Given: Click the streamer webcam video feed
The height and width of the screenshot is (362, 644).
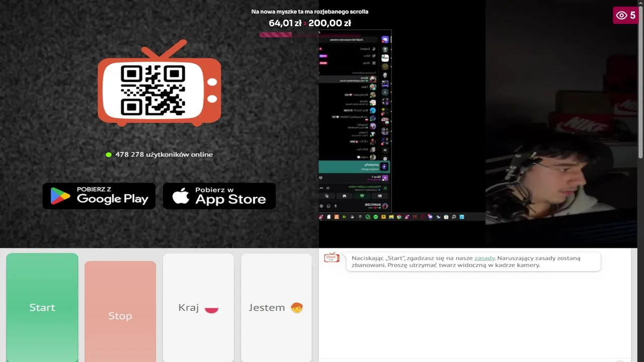Looking at the screenshot, I should [x=561, y=123].
